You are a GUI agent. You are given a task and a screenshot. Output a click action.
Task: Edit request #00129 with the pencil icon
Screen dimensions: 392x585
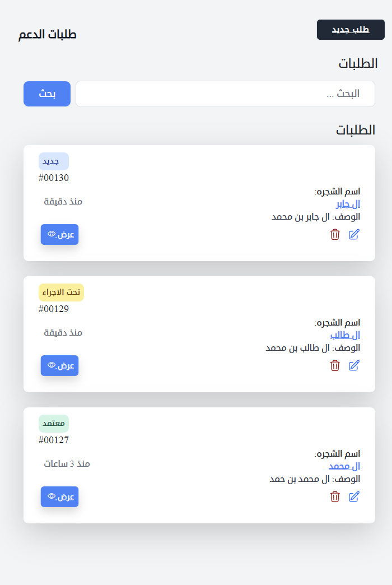coord(354,365)
